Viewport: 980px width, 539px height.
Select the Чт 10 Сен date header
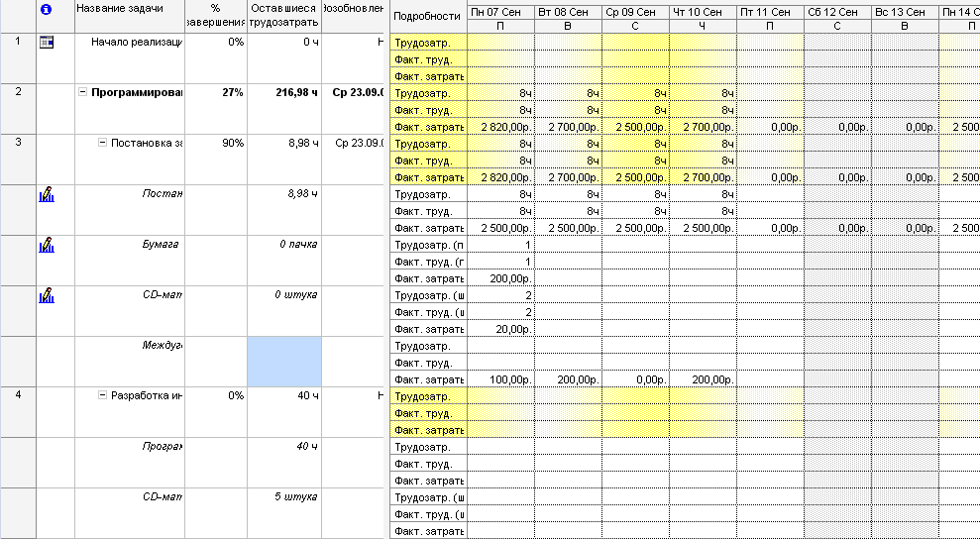704,13
